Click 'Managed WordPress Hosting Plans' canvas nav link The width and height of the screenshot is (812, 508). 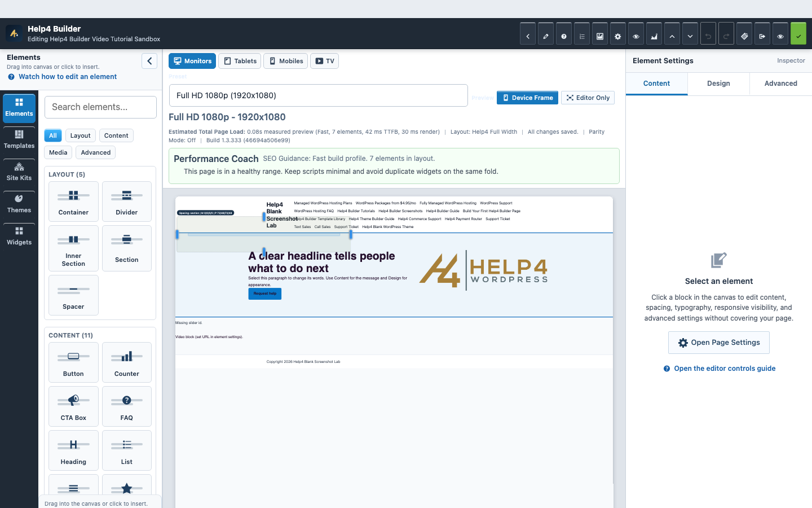pyautogui.click(x=323, y=203)
